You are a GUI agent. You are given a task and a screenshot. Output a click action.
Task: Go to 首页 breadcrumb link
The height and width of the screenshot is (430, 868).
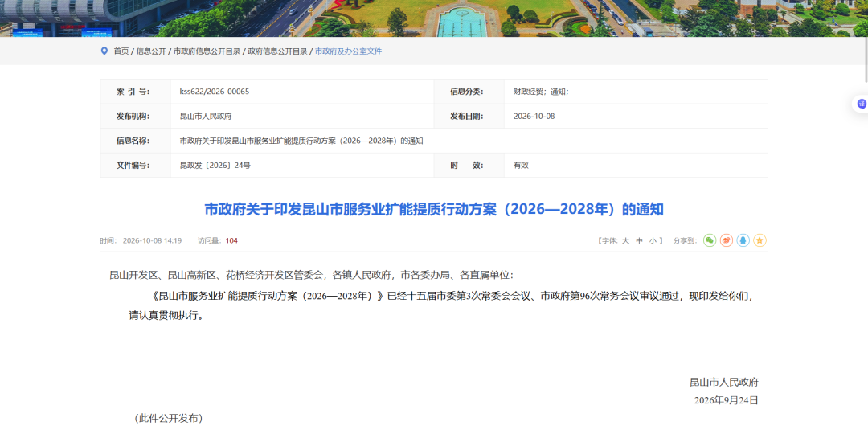click(x=121, y=51)
